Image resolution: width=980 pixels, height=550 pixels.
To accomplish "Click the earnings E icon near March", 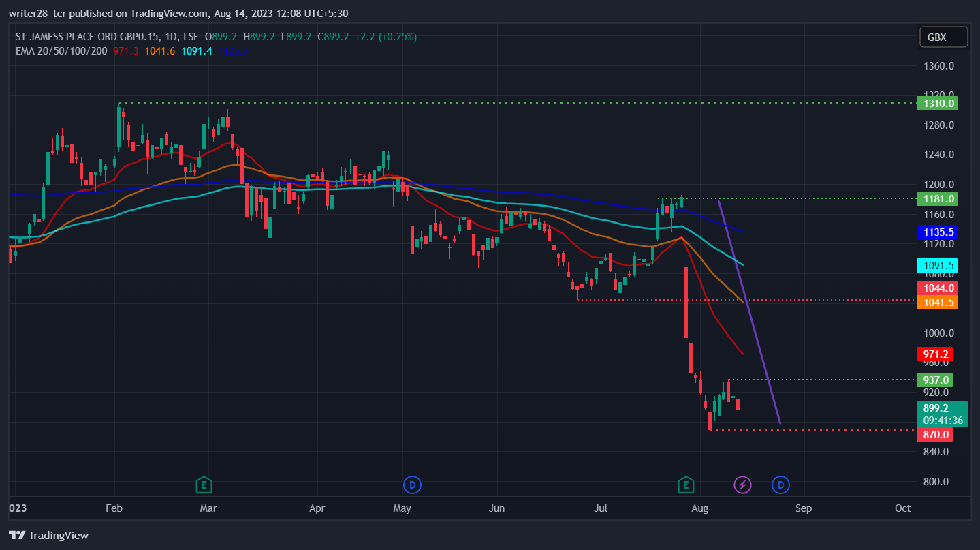I will pyautogui.click(x=203, y=485).
